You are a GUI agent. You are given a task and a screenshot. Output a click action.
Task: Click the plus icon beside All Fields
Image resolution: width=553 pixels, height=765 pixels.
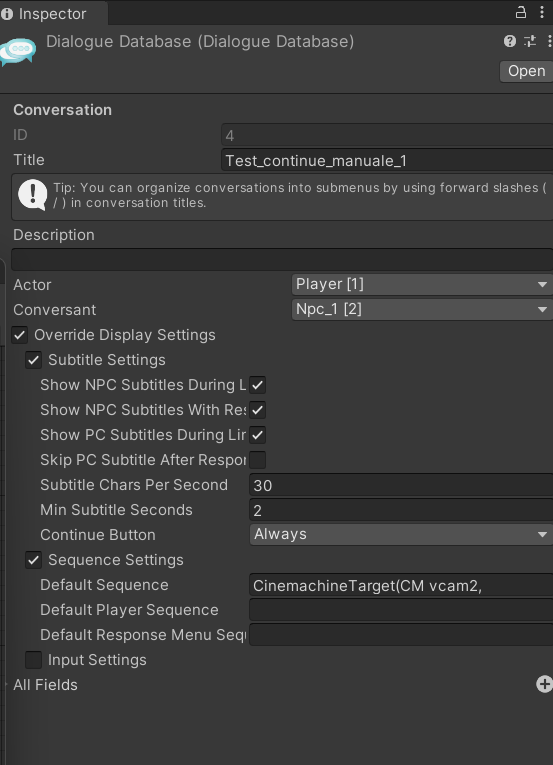tap(544, 684)
